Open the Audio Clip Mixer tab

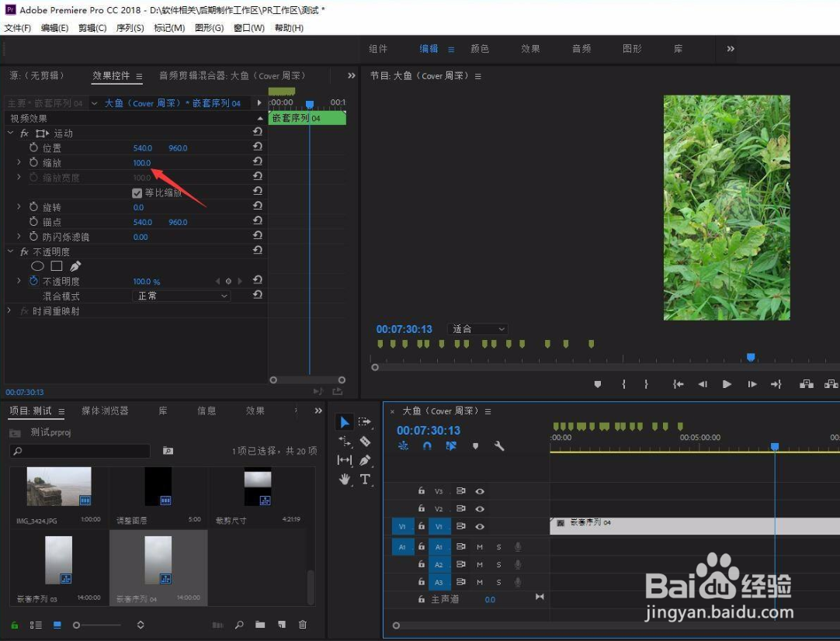click(x=232, y=75)
